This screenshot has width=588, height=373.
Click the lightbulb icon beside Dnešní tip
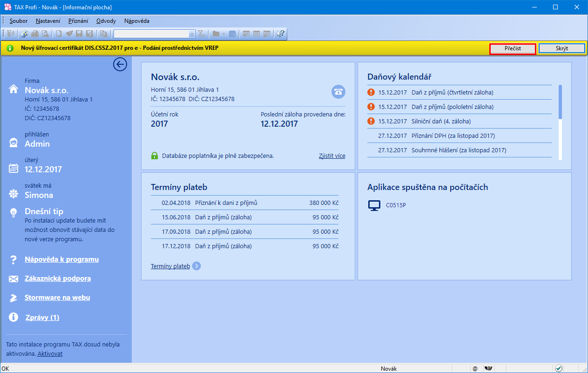(x=14, y=212)
